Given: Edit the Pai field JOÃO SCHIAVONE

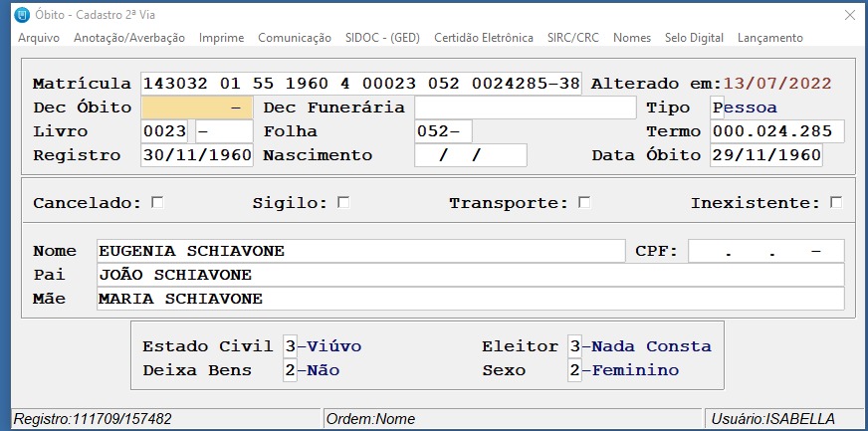Looking at the screenshot, I should coord(471,275).
